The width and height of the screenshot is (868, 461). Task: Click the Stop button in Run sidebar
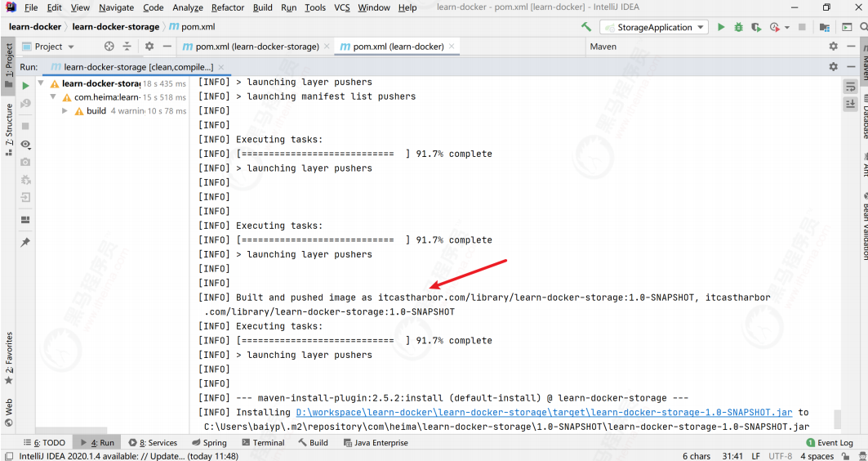click(25, 127)
